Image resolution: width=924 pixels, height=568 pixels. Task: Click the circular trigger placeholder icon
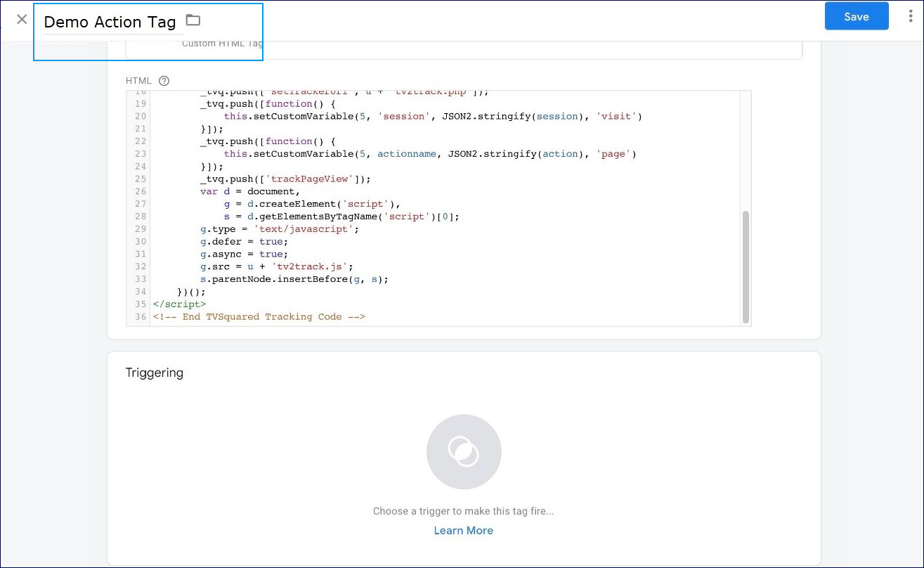pos(464,451)
